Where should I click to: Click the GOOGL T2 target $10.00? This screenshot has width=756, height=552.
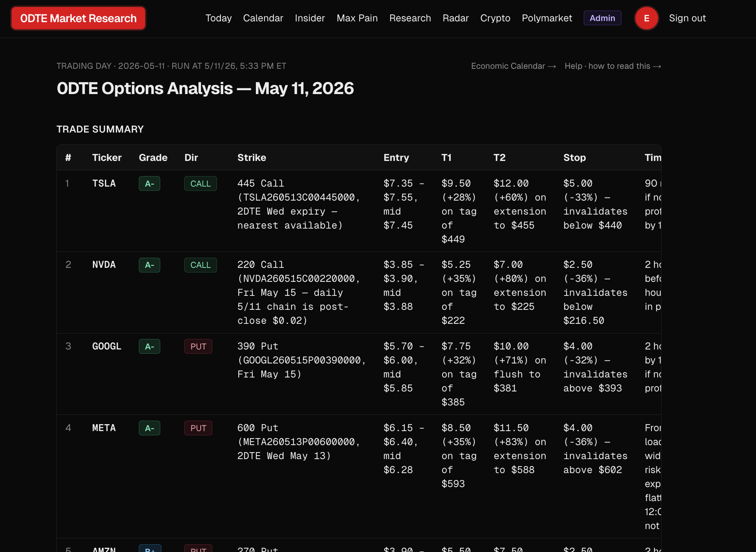point(511,346)
